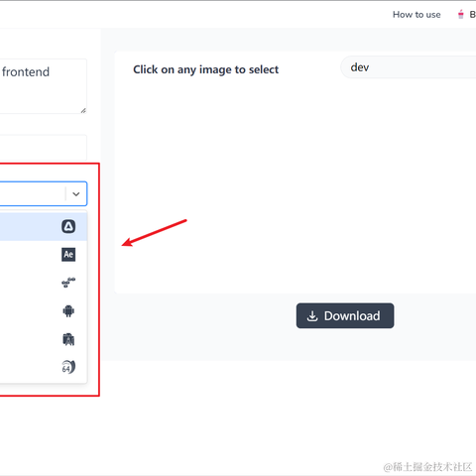Click the empty input below the textarea
Image resolution: width=476 pixels, height=476 pixels.
(44, 148)
